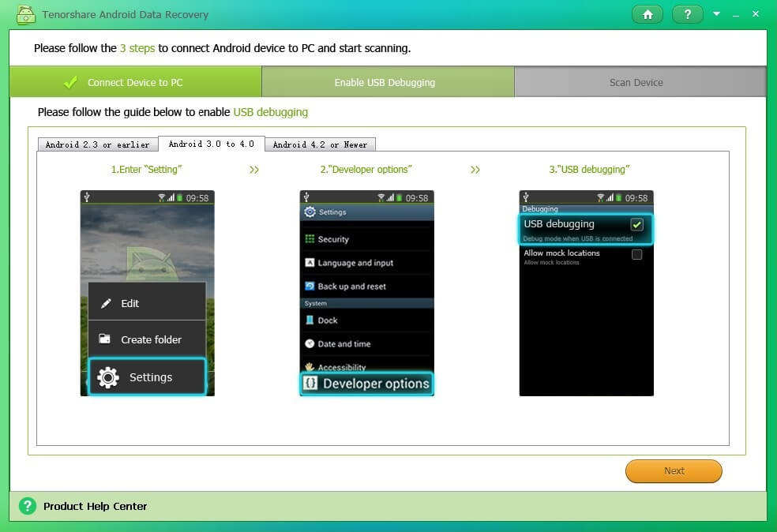Viewport: 777px width, 532px height.
Task: Click 'Create folder' text in phone menu
Action: 151,339
